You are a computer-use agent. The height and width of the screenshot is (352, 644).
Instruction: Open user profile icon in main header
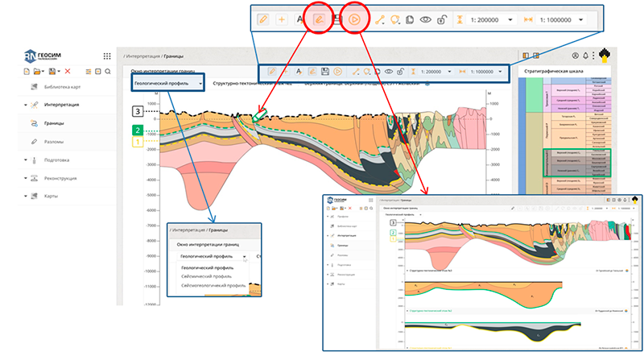point(576,56)
